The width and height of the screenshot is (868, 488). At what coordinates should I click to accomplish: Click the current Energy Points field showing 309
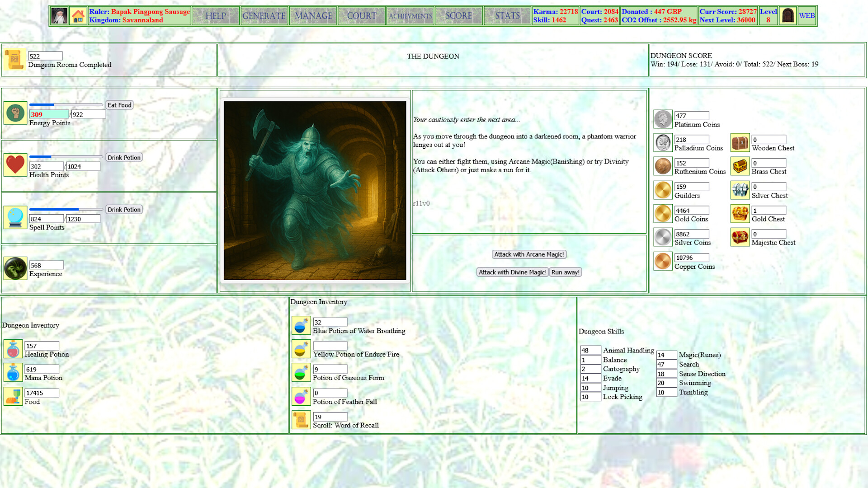pyautogui.click(x=49, y=114)
